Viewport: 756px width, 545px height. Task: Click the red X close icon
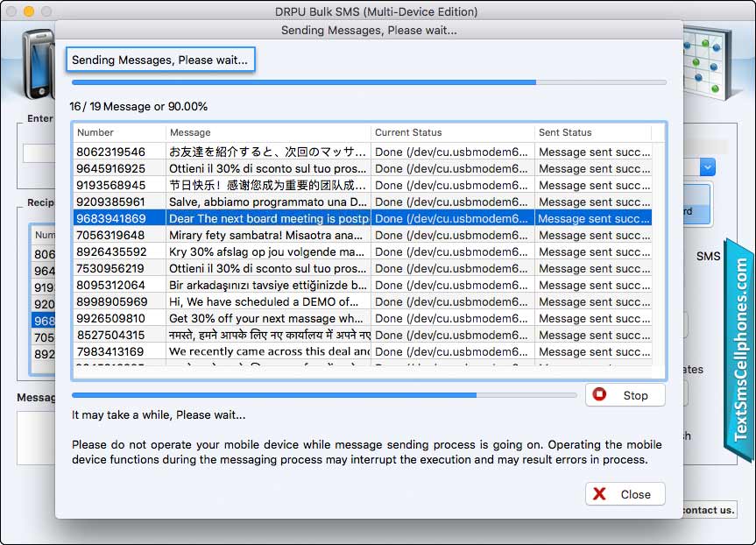click(599, 493)
